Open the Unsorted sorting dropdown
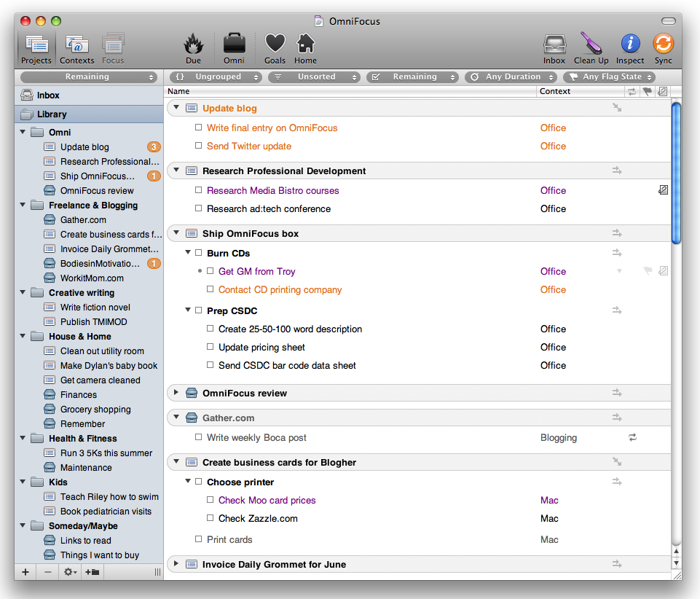 coord(314,77)
